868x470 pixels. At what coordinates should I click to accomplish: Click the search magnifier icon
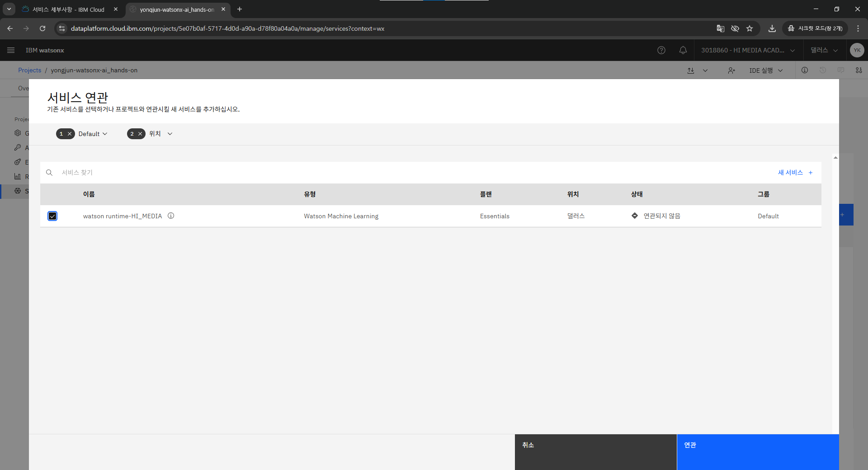coord(49,173)
